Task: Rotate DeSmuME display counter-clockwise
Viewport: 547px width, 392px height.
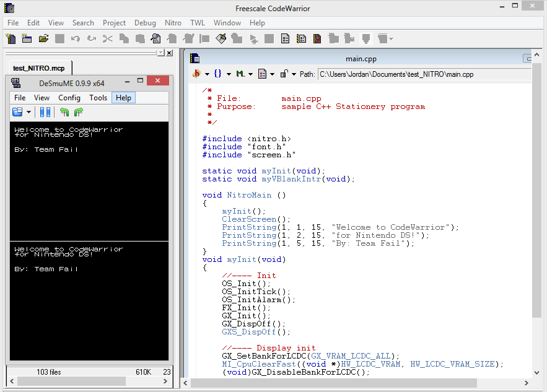Action: point(64,112)
